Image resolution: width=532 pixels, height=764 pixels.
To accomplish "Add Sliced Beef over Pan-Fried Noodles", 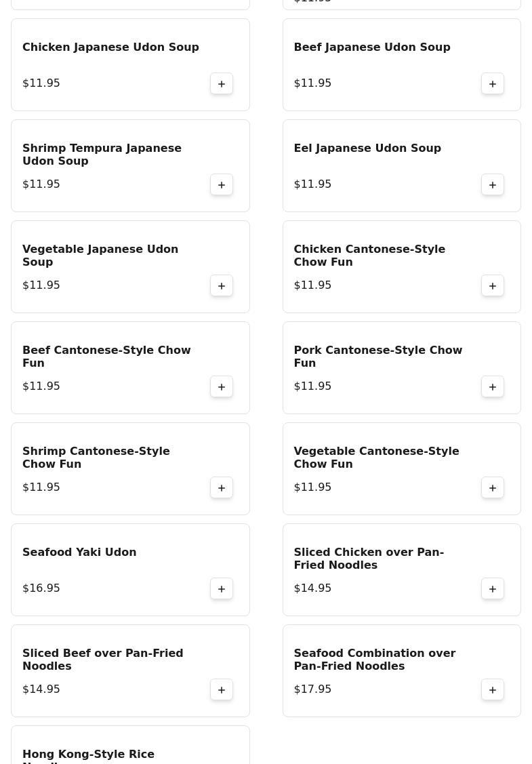I will point(222,689).
